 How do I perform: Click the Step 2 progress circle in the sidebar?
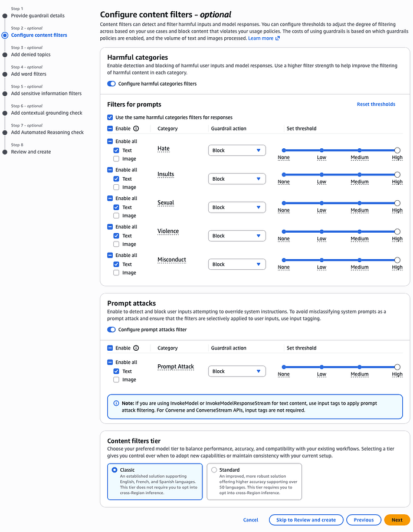click(6, 35)
